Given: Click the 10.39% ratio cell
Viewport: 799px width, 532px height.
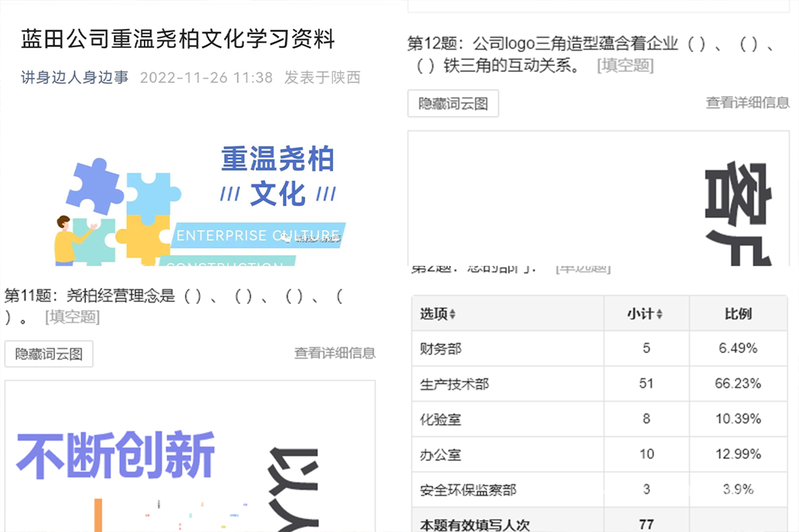Looking at the screenshot, I should click(738, 419).
